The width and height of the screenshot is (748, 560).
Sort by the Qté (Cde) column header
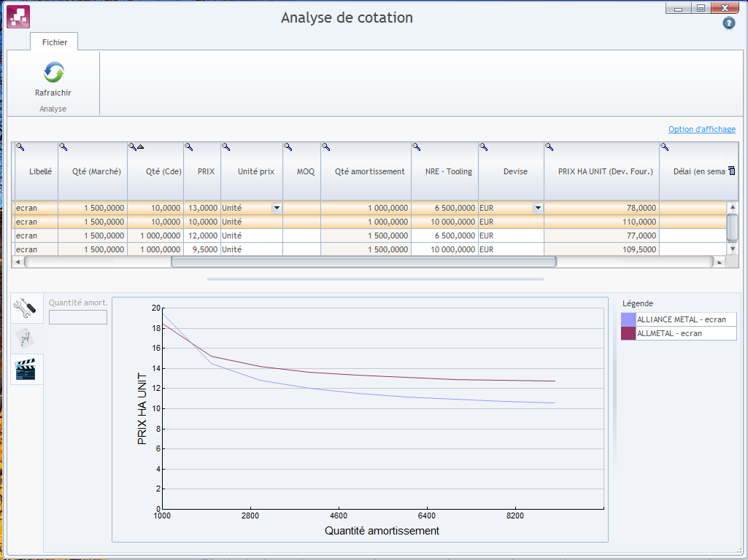[x=155, y=171]
